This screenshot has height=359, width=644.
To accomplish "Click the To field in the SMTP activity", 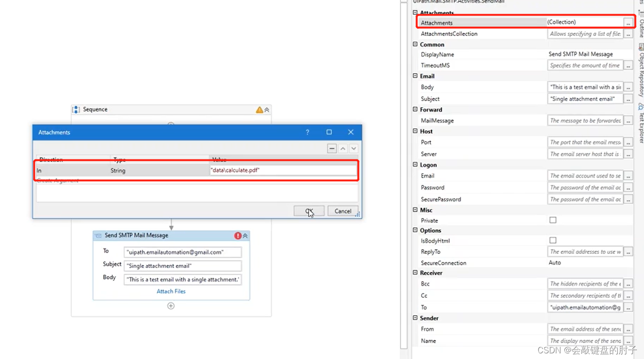I will [x=183, y=252].
